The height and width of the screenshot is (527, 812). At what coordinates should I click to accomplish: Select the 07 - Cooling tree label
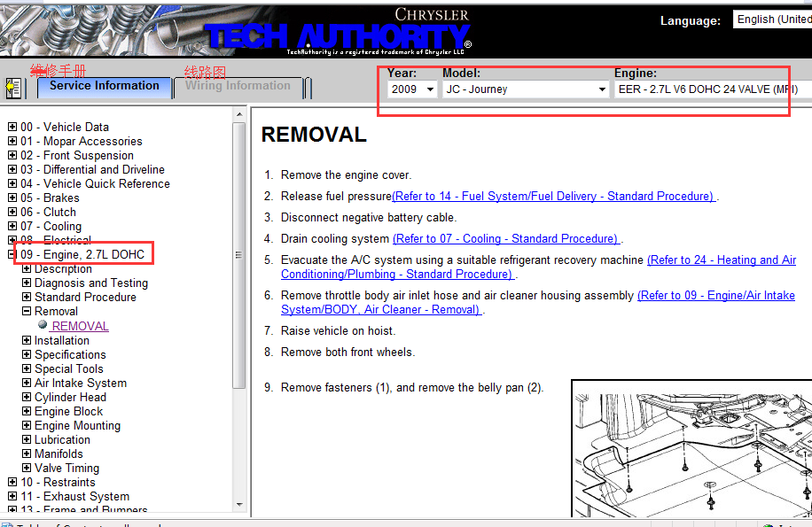coord(51,226)
